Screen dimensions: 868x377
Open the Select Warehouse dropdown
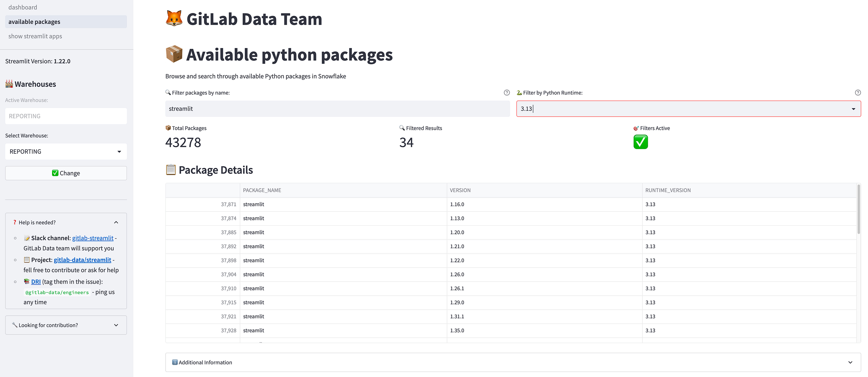point(119,152)
